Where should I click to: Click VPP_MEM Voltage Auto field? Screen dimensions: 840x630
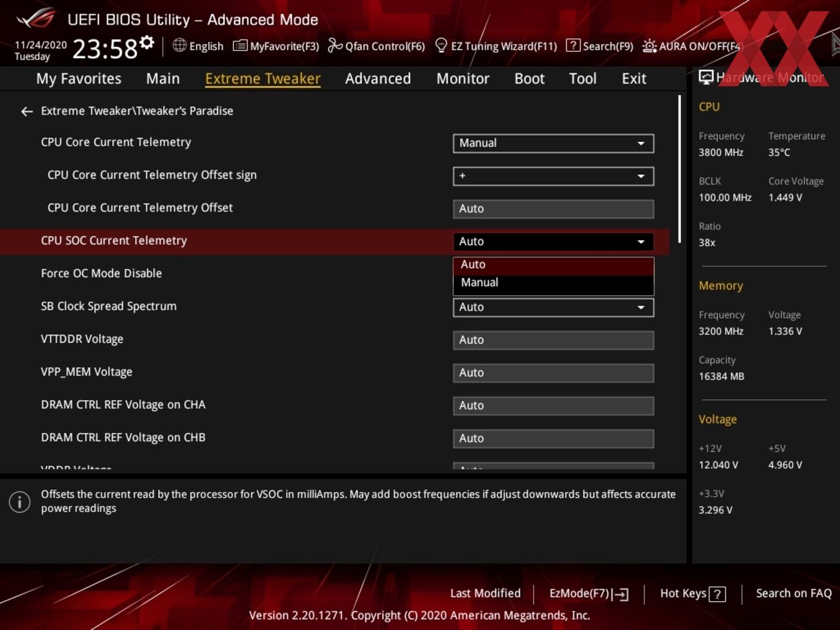pos(553,372)
